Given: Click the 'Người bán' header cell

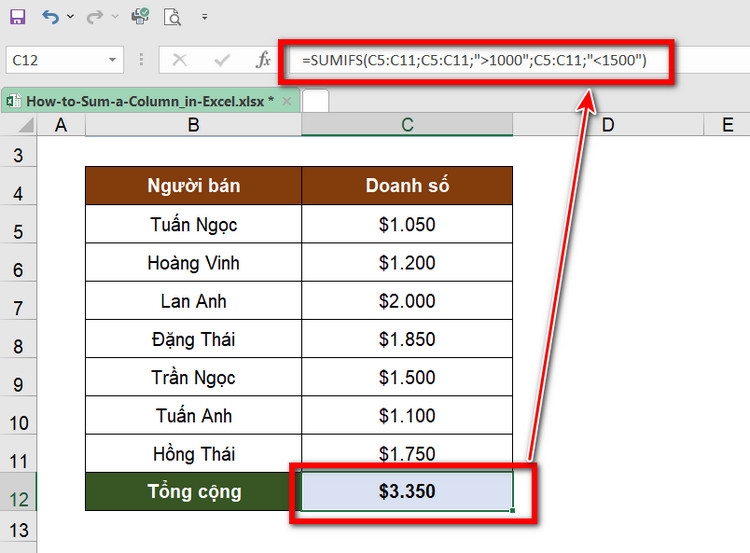Looking at the screenshot, I should 193,186.
